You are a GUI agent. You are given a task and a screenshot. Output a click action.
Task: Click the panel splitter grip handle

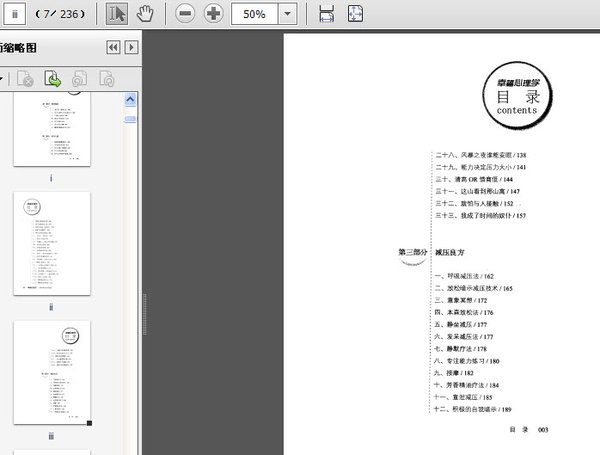click(145, 315)
